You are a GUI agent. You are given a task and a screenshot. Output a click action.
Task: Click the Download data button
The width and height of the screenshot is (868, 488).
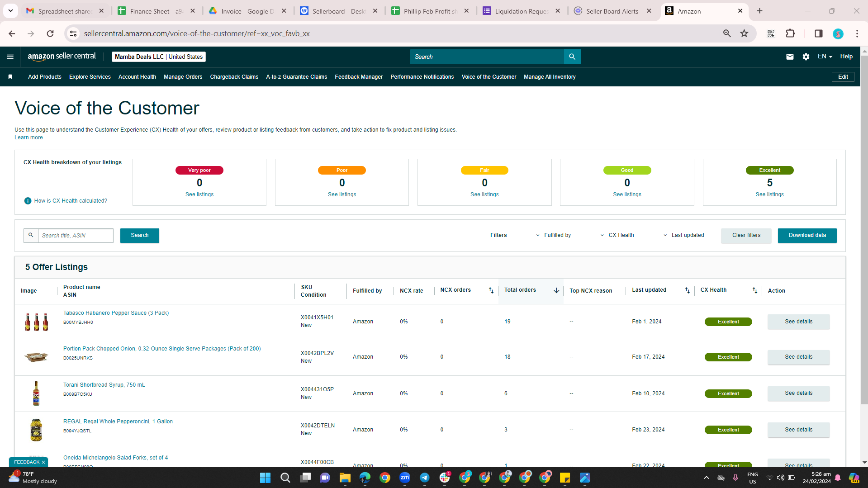[807, 235]
